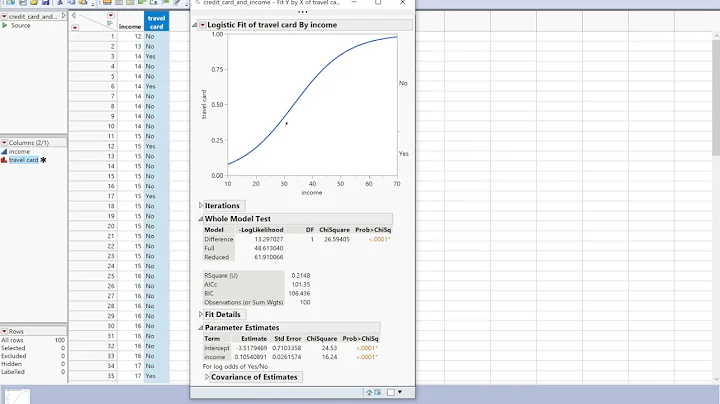Image resolution: width=720 pixels, height=404 pixels.
Task: Select income in the Columns panel
Action: [19, 152]
